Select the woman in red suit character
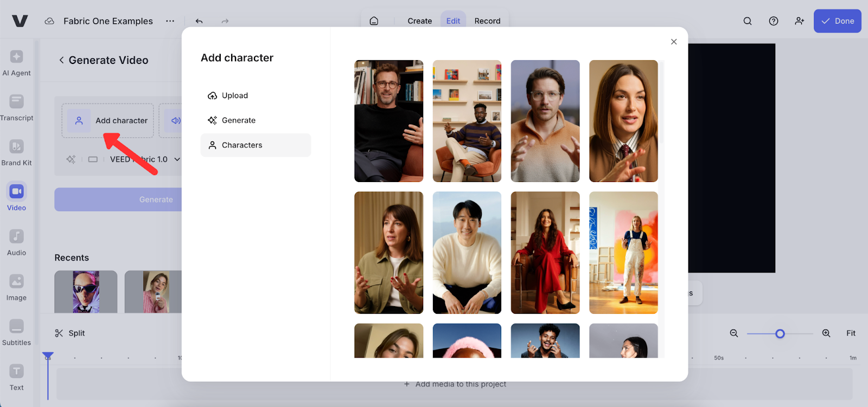Viewport: 868px width, 407px height. tap(545, 253)
